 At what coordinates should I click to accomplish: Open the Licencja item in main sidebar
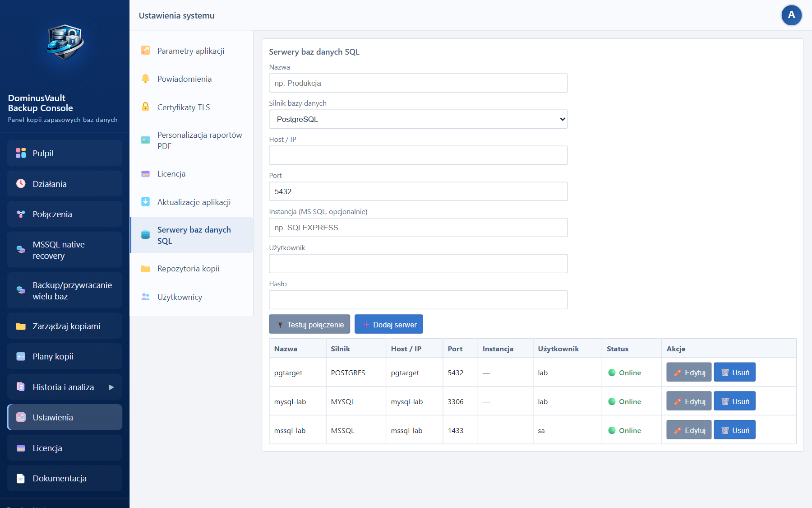(x=65, y=448)
